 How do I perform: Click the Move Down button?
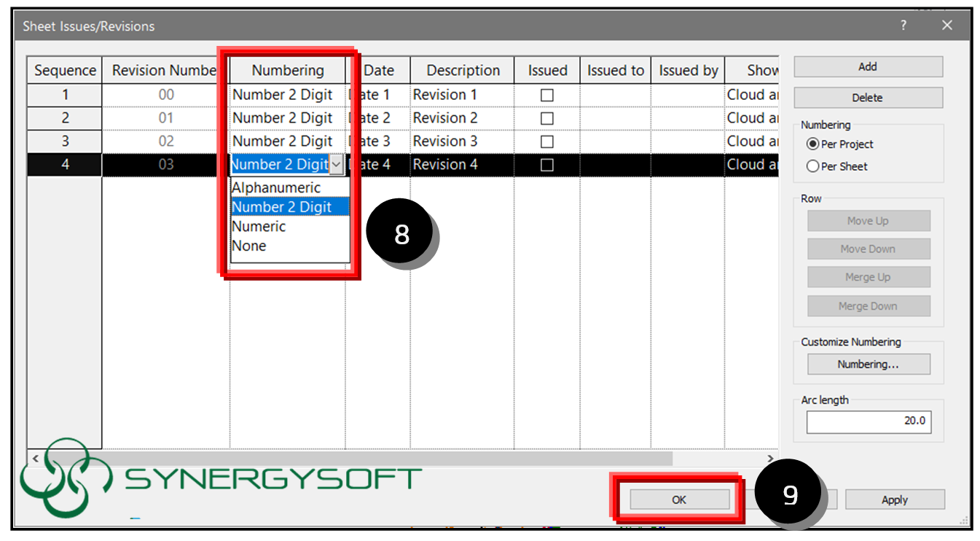[869, 249]
